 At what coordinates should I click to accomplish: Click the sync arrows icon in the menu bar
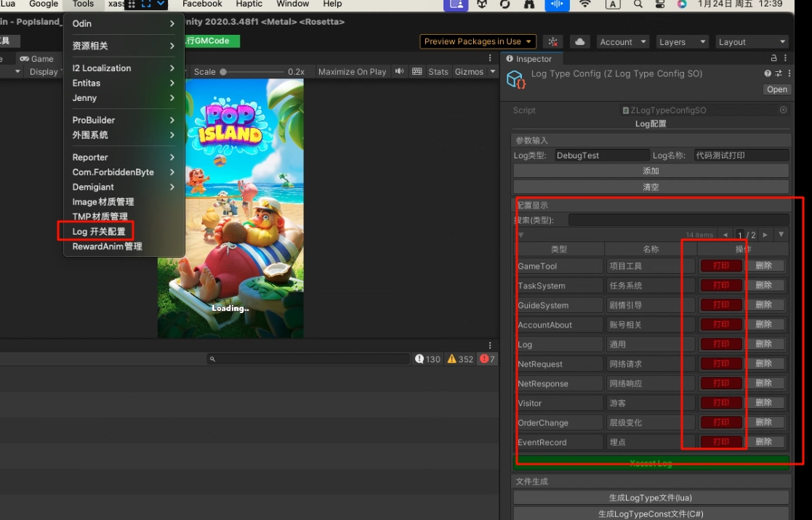click(505, 4)
